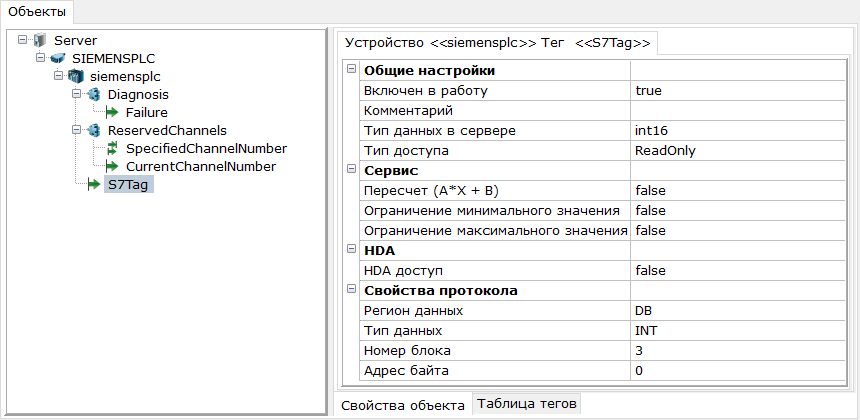Select the siemensplc device label

(x=125, y=76)
